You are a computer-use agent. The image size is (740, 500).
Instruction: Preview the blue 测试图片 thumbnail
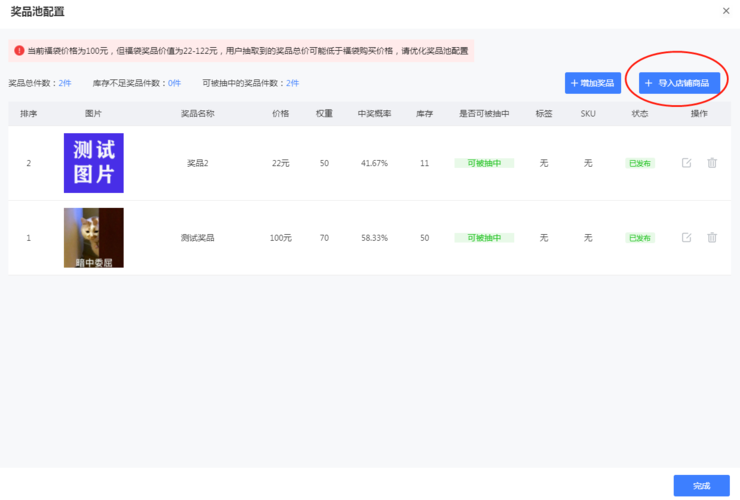pos(93,163)
